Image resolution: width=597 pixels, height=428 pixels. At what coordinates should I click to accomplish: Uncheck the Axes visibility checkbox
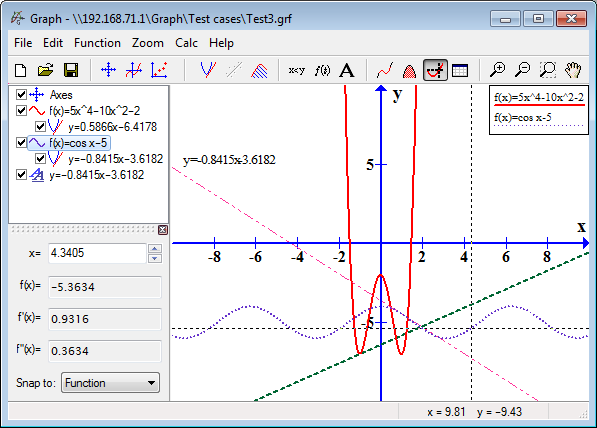coord(22,94)
